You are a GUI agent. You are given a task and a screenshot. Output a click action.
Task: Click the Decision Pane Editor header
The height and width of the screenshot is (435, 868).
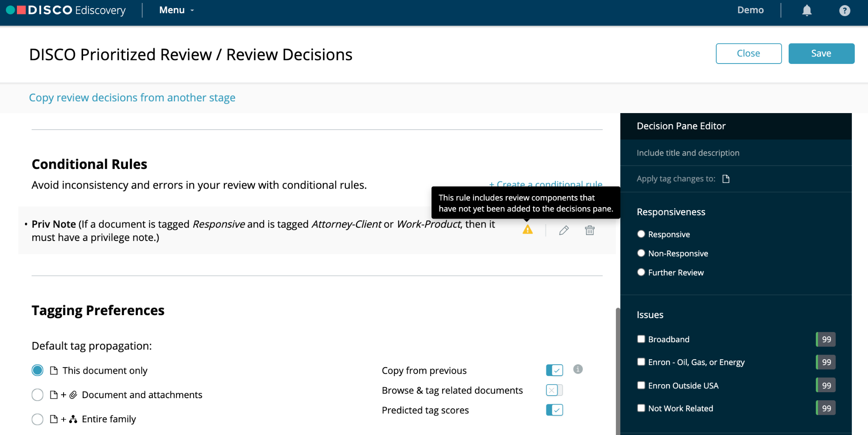[x=681, y=126]
